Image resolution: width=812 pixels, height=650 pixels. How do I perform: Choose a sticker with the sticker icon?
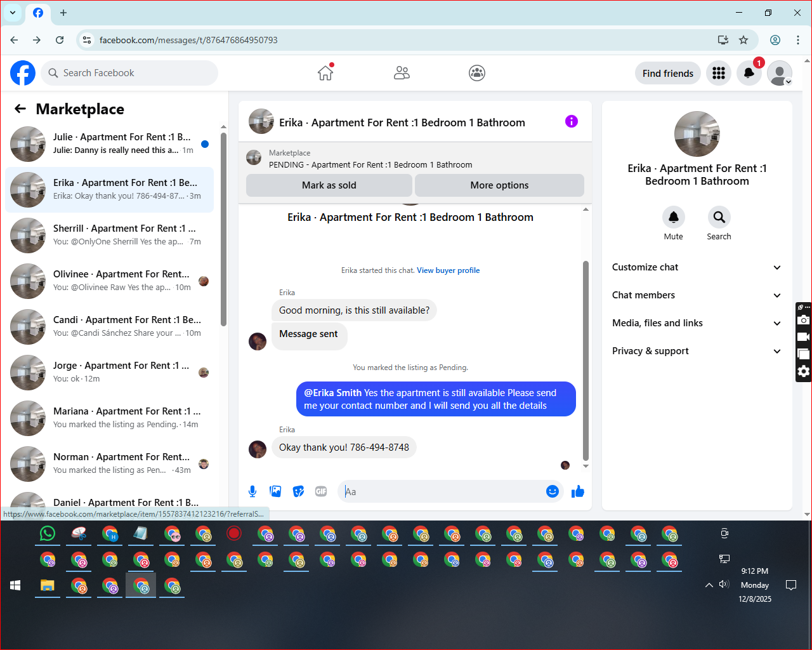point(298,491)
